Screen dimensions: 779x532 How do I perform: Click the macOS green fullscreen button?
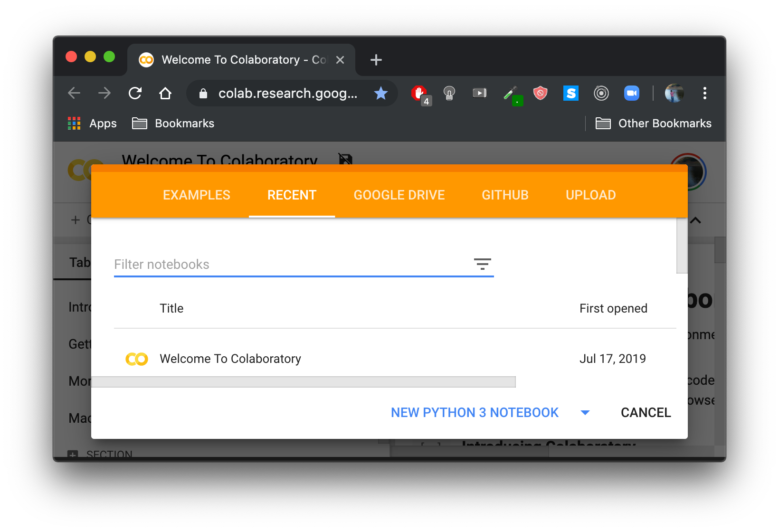(109, 57)
